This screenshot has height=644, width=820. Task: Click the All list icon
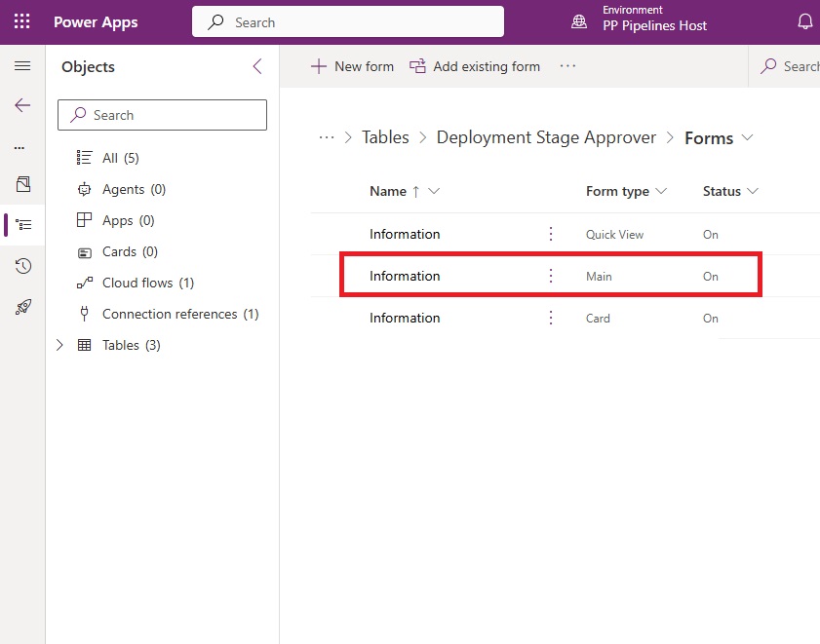[x=84, y=157]
